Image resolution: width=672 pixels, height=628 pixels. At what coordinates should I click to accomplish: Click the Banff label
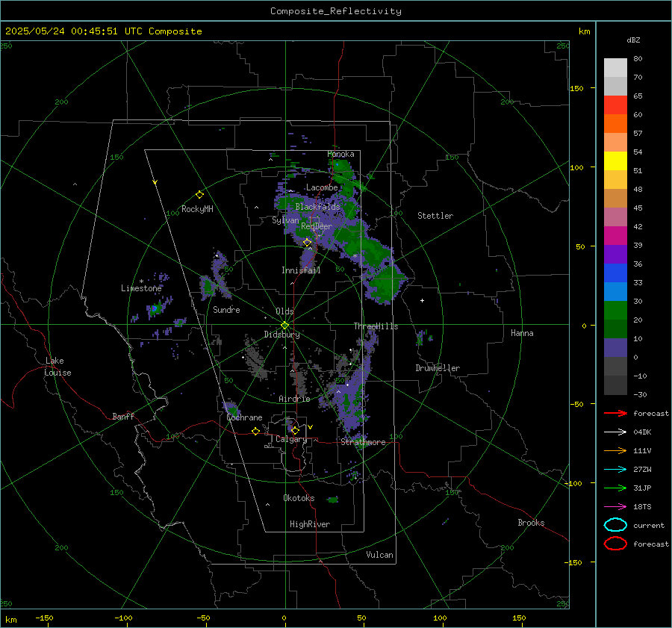point(123,416)
